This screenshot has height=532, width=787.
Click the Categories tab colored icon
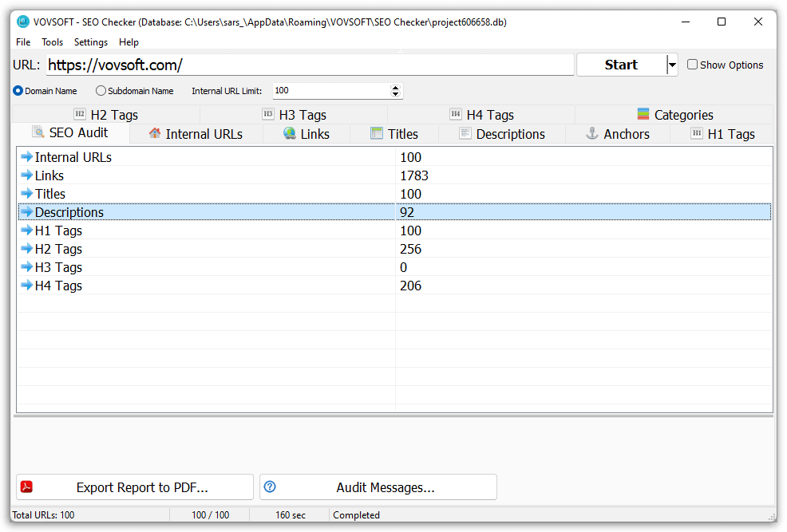643,114
